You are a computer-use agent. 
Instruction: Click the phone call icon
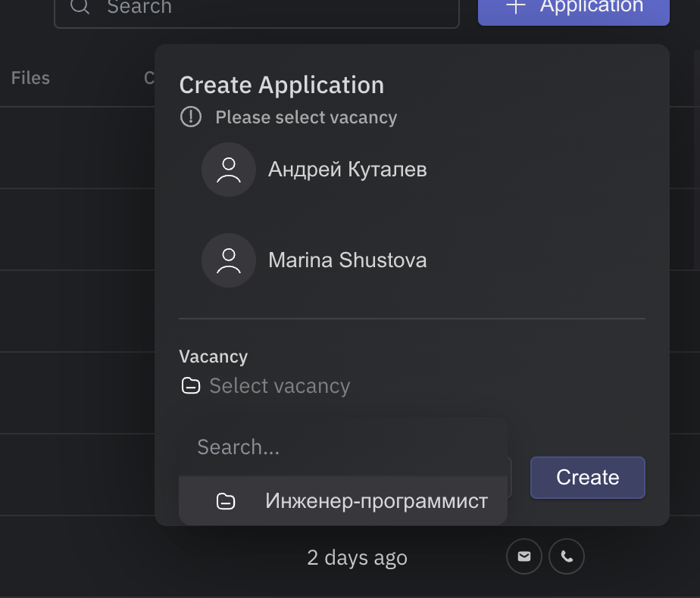click(x=566, y=556)
